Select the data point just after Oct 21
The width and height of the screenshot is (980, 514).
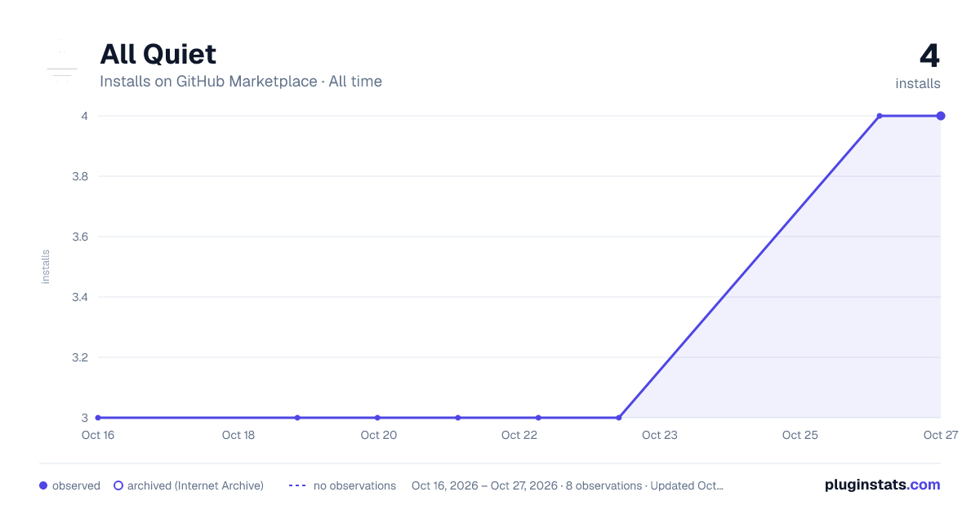458,418
